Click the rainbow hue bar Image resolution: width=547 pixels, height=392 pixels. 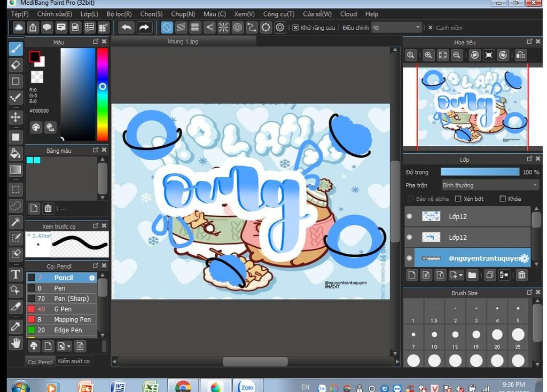click(103, 95)
